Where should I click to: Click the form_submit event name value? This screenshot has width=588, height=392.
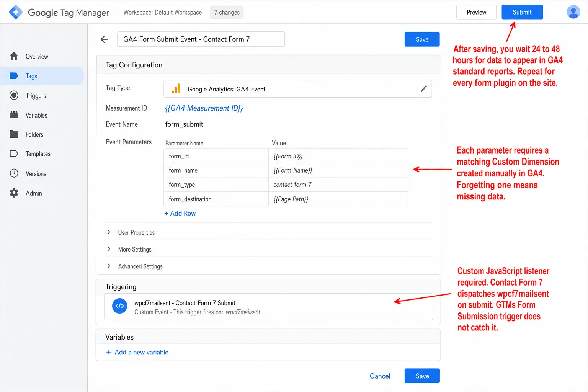click(184, 124)
